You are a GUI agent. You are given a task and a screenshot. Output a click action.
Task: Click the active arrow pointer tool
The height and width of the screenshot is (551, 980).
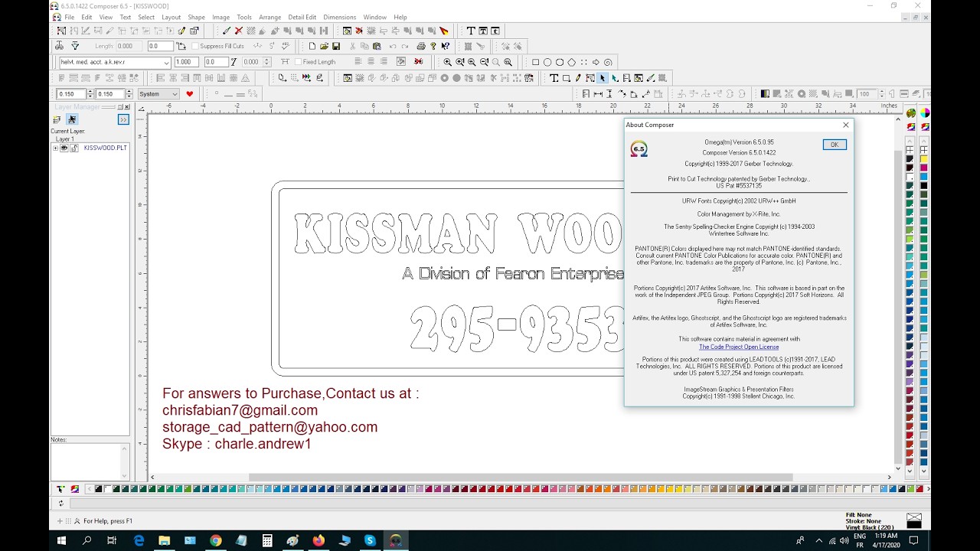603,78
